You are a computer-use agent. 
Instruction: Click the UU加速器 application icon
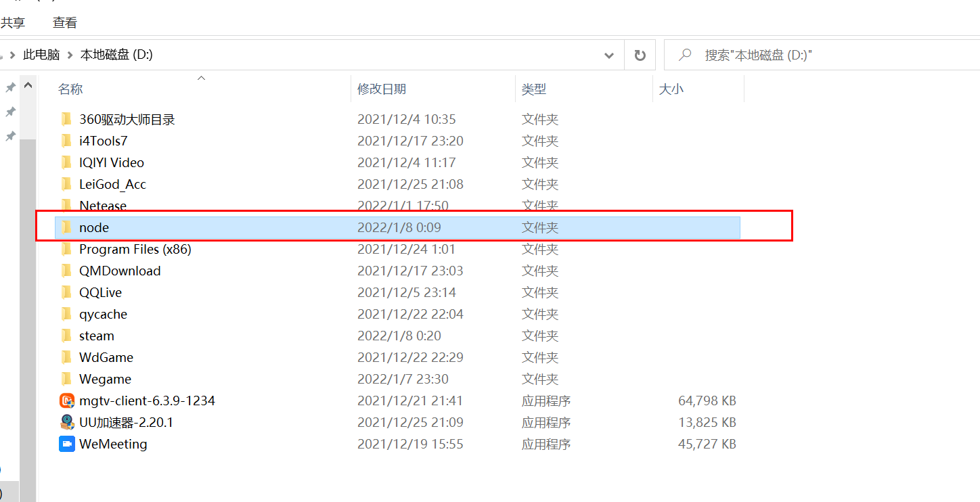66,422
